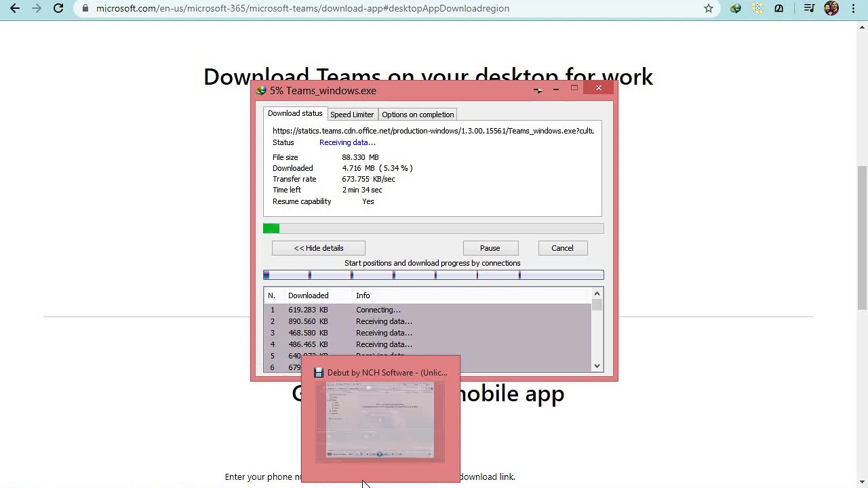
Task: Go back in browser history
Action: coord(15,8)
